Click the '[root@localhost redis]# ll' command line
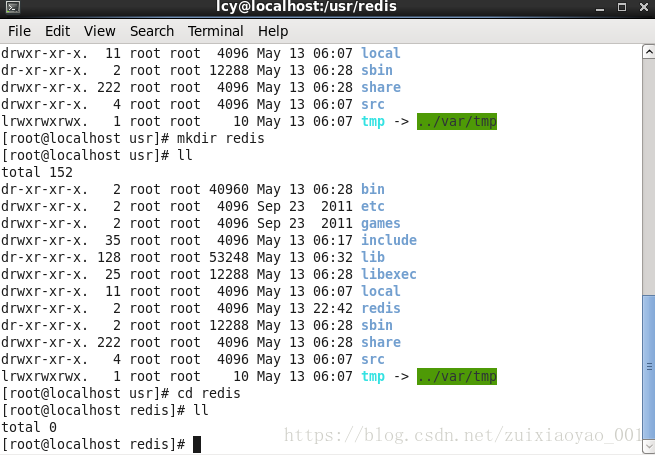This screenshot has height=455, width=655. 105,410
